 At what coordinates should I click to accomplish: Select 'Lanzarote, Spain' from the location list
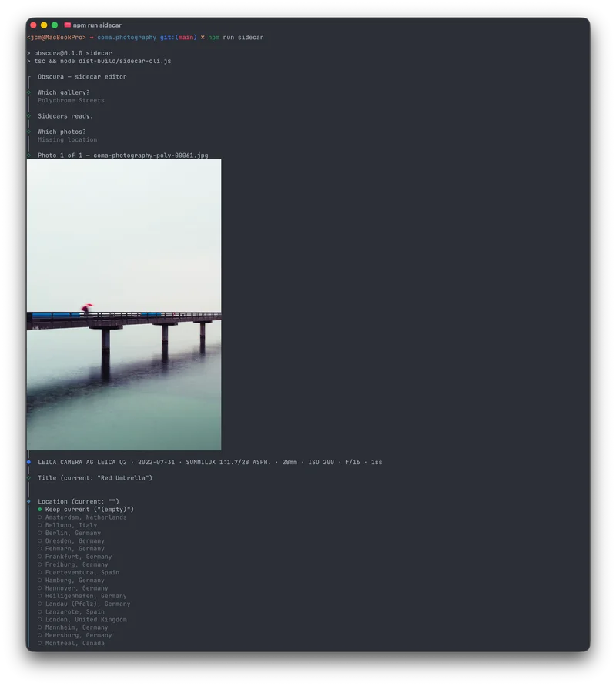[x=74, y=611]
